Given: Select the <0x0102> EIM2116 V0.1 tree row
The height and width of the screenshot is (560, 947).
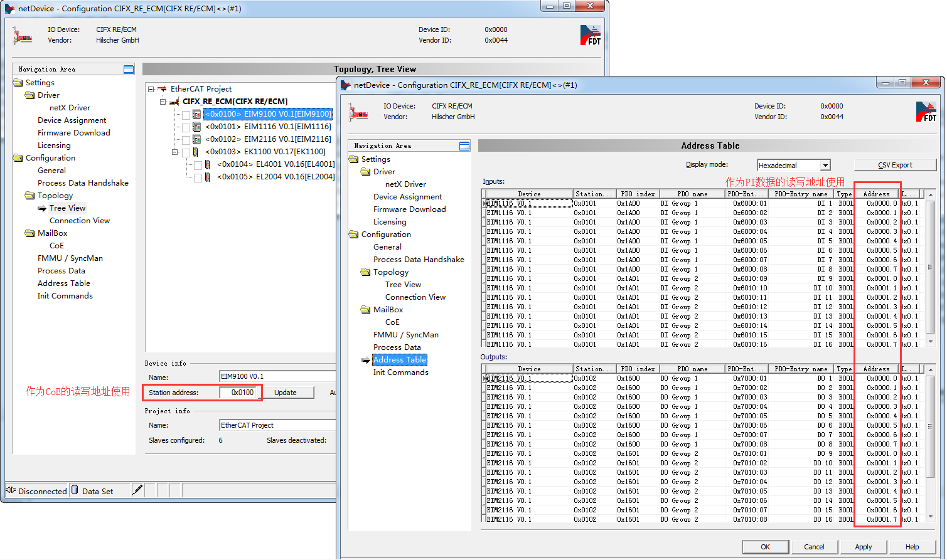Looking at the screenshot, I should pyautogui.click(x=269, y=139).
